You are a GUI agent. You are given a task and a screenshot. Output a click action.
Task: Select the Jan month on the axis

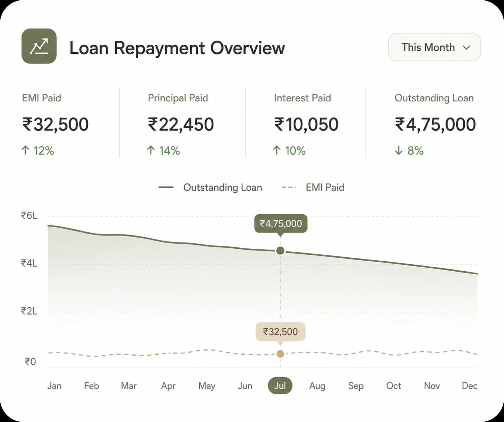coord(54,386)
